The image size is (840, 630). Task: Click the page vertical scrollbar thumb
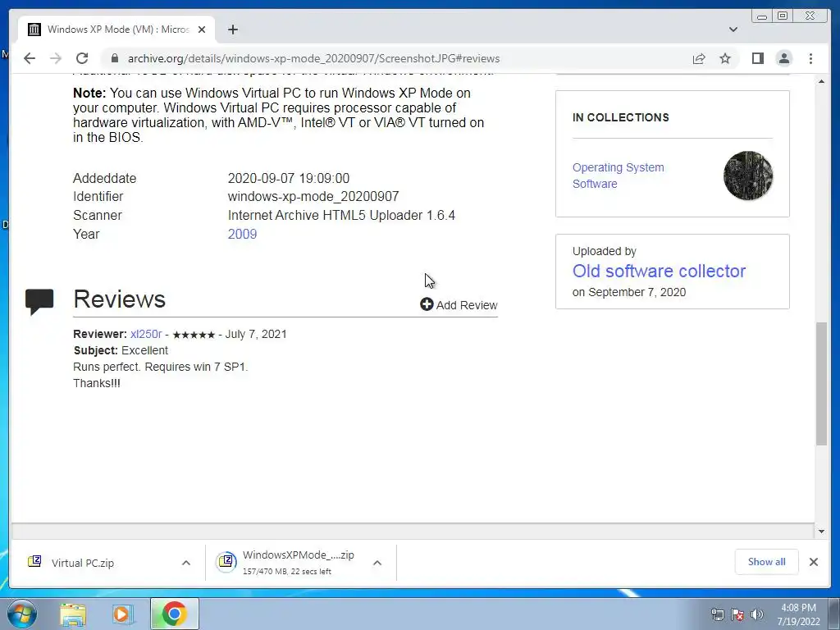pyautogui.click(x=822, y=383)
